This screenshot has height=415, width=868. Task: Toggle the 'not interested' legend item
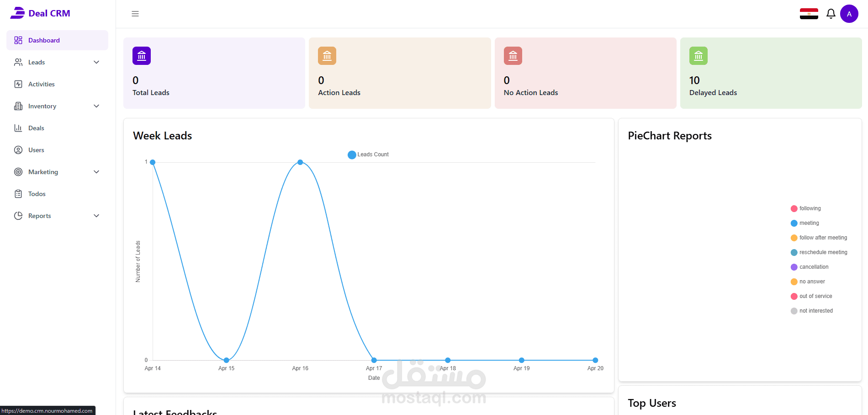(x=815, y=311)
